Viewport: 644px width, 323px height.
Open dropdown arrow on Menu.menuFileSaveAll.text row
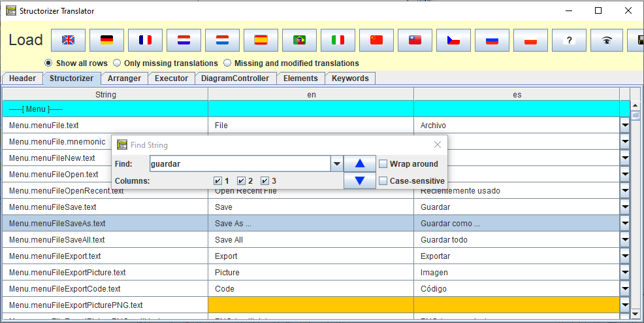pos(624,239)
